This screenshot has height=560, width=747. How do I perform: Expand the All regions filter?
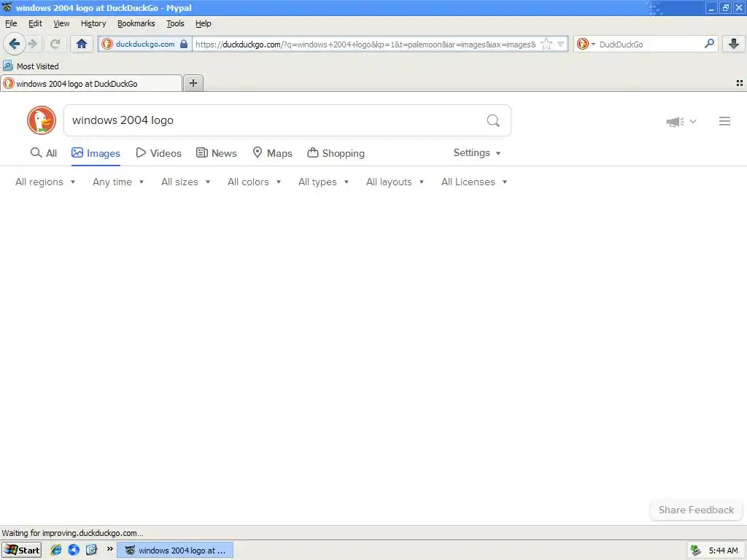tap(45, 182)
